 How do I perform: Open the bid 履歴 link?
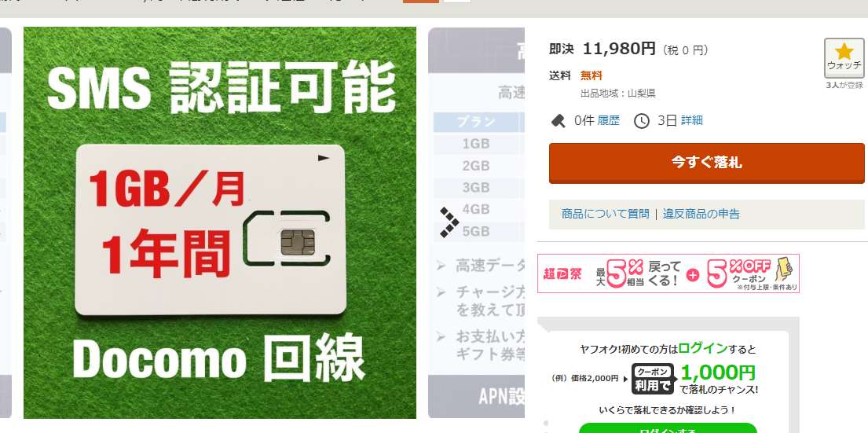(x=608, y=120)
